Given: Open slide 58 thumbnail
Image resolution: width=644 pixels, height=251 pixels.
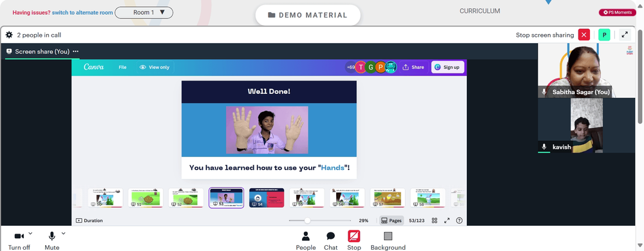Looking at the screenshot, I should pyautogui.click(x=428, y=198).
